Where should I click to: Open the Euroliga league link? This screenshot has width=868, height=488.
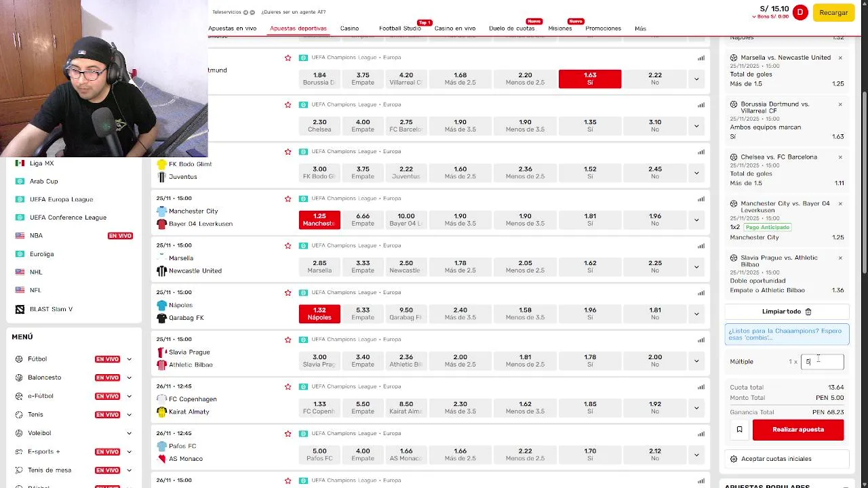(41, 254)
